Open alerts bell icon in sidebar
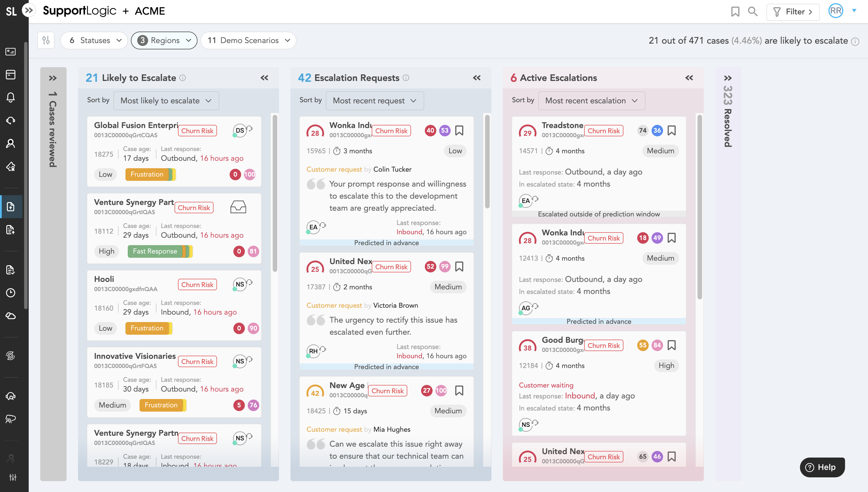Viewport: 868px width, 492px height. click(x=11, y=98)
